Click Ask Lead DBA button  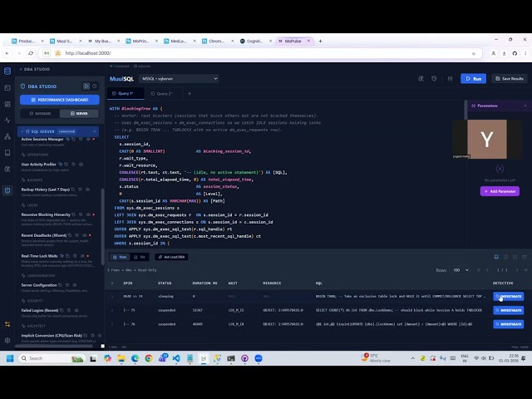coord(171,257)
